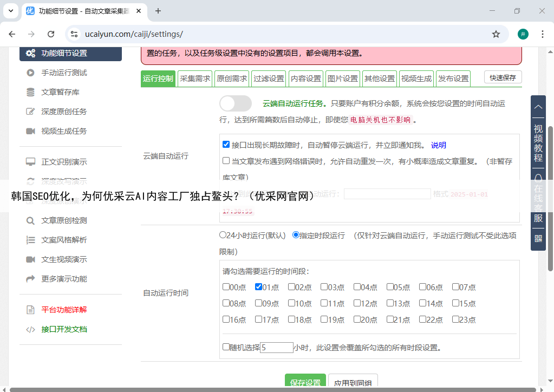This screenshot has height=392, width=554.
Task: Open the tab search dropdown arrow
Action: tap(10, 11)
